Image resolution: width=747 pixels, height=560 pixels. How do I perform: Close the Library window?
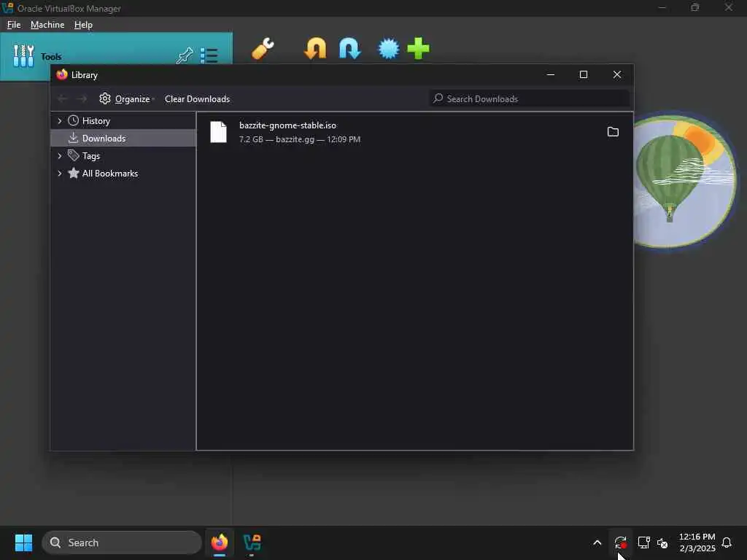click(x=617, y=75)
